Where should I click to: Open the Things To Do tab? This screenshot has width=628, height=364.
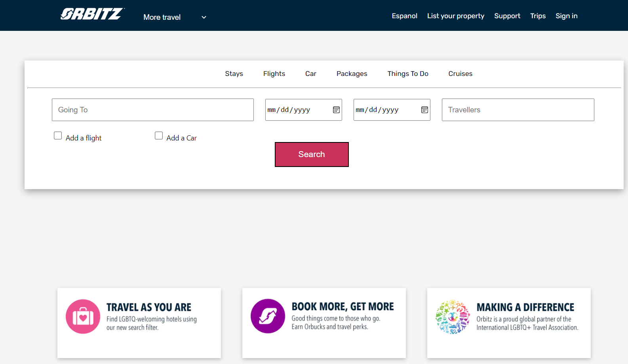(407, 74)
